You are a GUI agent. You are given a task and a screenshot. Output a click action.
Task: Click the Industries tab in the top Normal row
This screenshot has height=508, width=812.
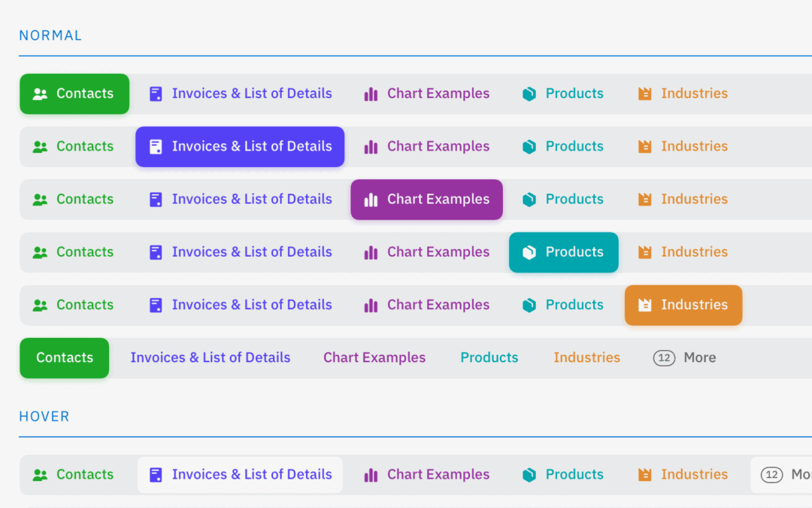coord(693,94)
